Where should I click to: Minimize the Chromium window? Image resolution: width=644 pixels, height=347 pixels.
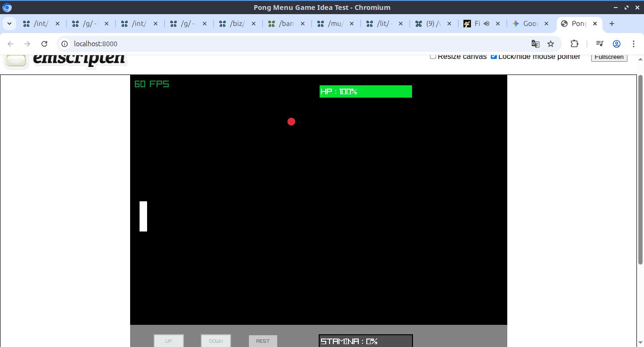tap(616, 8)
